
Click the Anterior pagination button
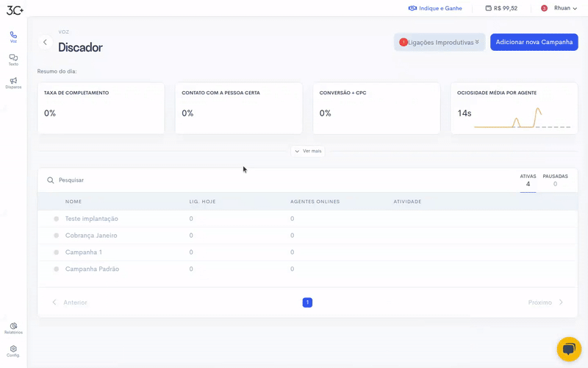(x=69, y=302)
